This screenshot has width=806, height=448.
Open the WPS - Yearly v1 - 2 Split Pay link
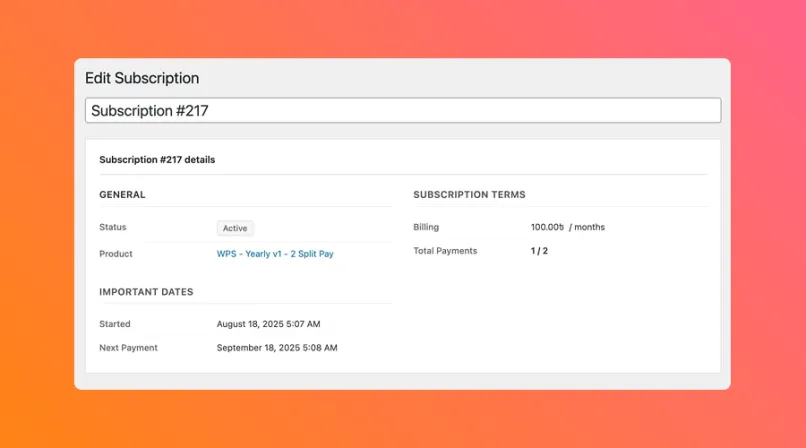[275, 254]
